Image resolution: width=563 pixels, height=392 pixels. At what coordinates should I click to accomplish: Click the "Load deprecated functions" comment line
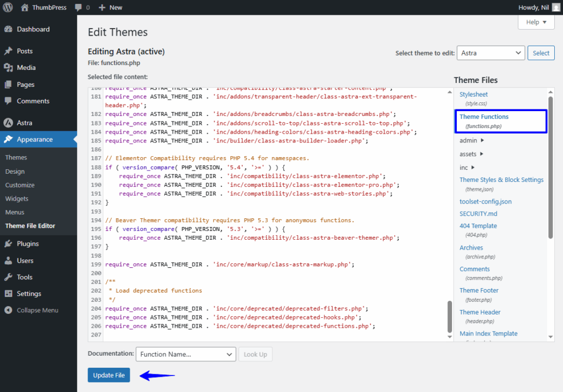pos(156,291)
